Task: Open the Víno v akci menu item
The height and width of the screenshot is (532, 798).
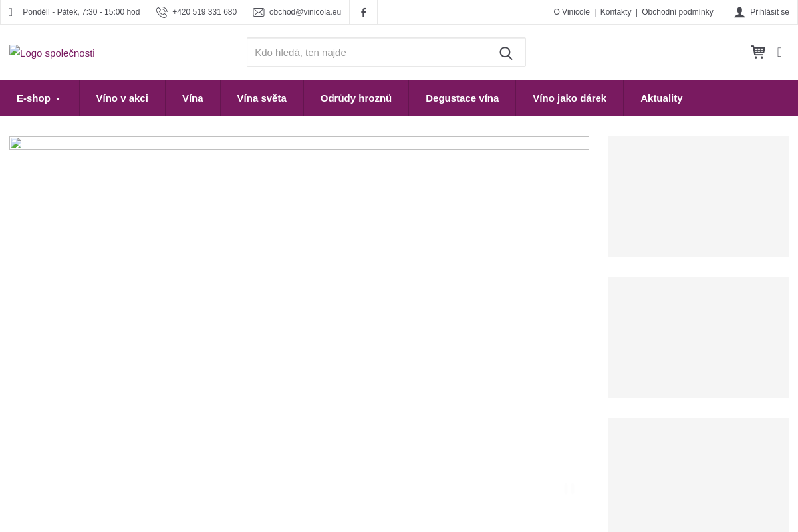Action: 122,98
